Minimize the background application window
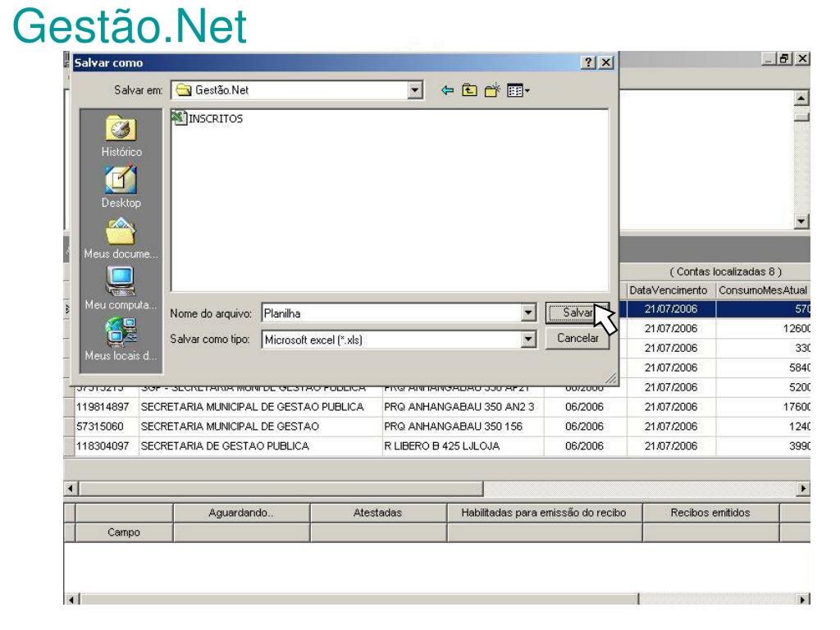The image size is (840, 630). click(769, 58)
